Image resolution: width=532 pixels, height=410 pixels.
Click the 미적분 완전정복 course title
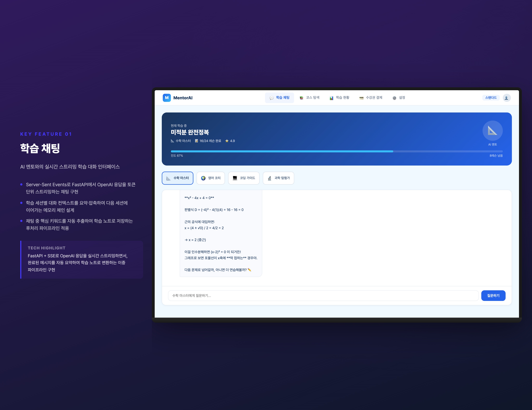190,132
